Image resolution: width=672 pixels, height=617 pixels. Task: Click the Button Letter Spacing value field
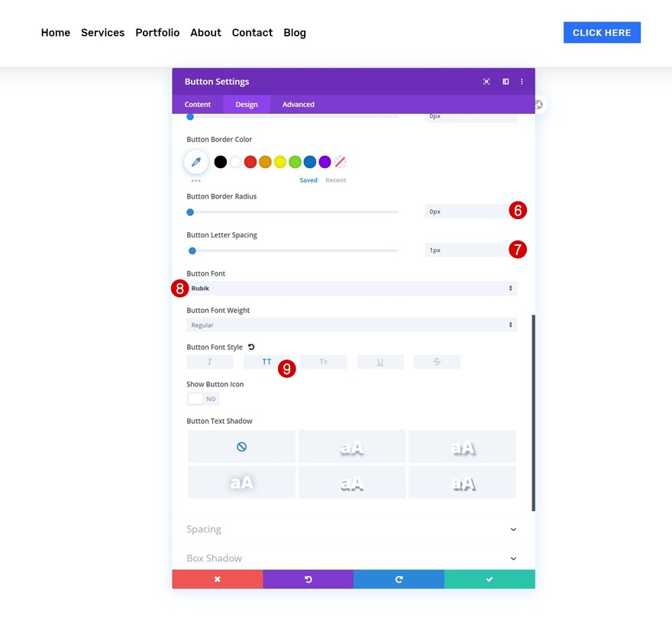tap(470, 250)
